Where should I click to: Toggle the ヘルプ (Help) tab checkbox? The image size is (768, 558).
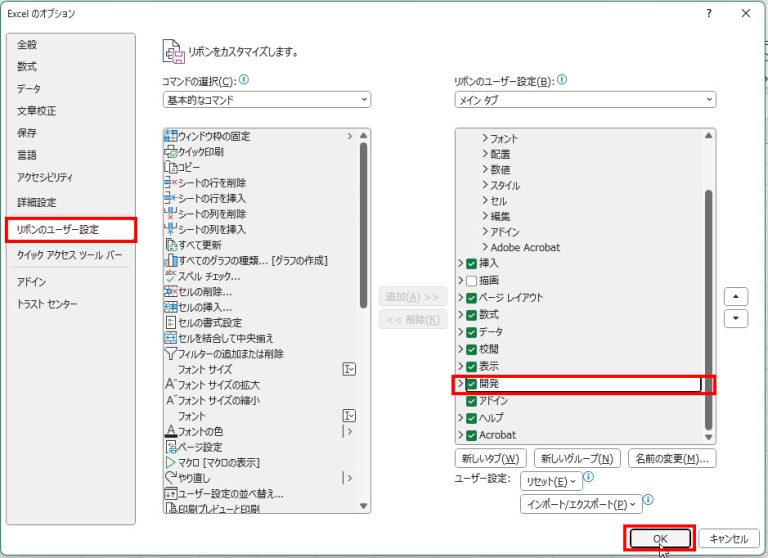pyautogui.click(x=472, y=418)
